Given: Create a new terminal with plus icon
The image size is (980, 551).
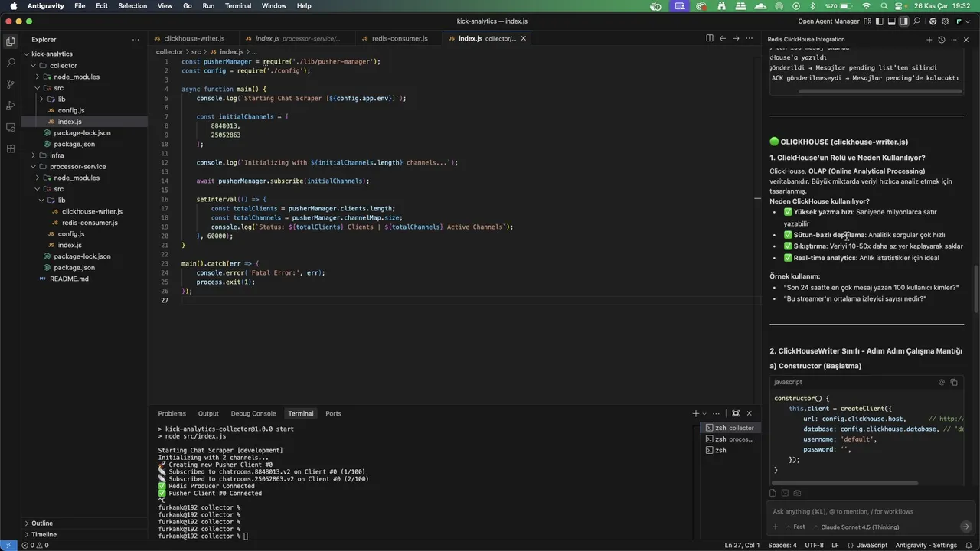Looking at the screenshot, I should pyautogui.click(x=695, y=413).
